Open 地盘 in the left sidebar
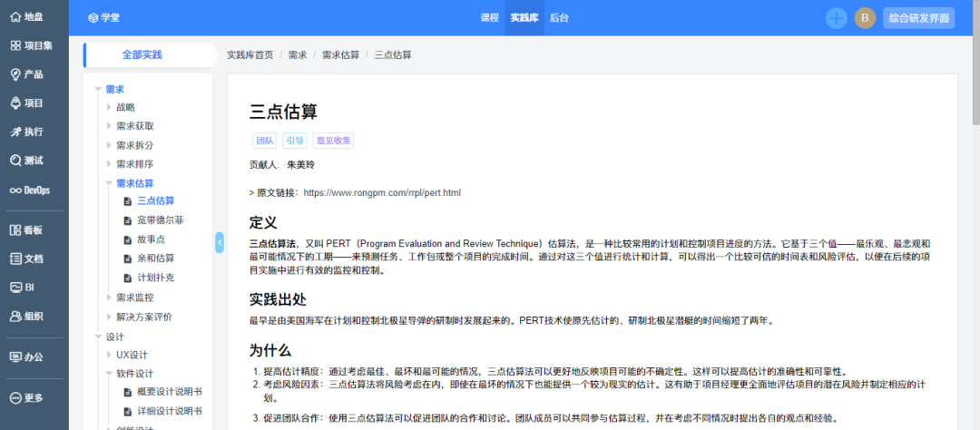Screen dimensions: 980x430 pyautogui.click(x=27, y=16)
